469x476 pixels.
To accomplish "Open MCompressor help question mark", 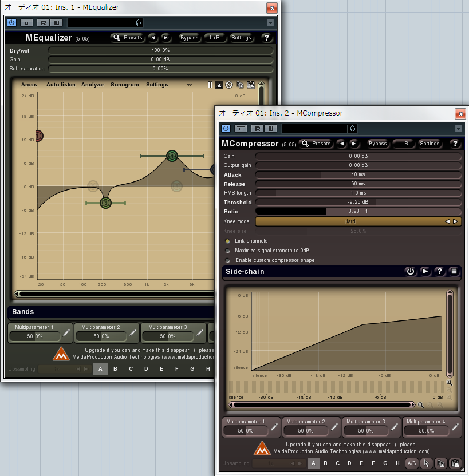I will (455, 144).
